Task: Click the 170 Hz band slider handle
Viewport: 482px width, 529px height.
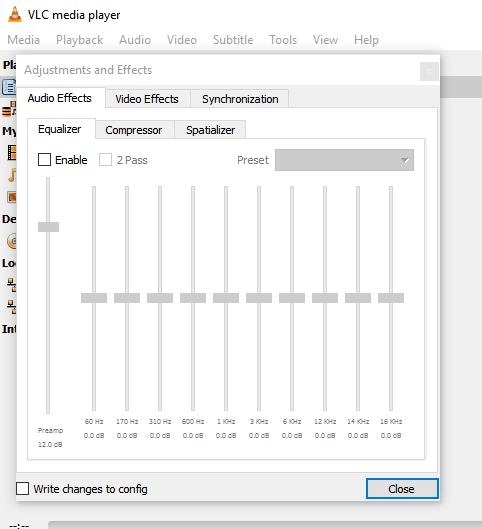Action: (x=127, y=298)
